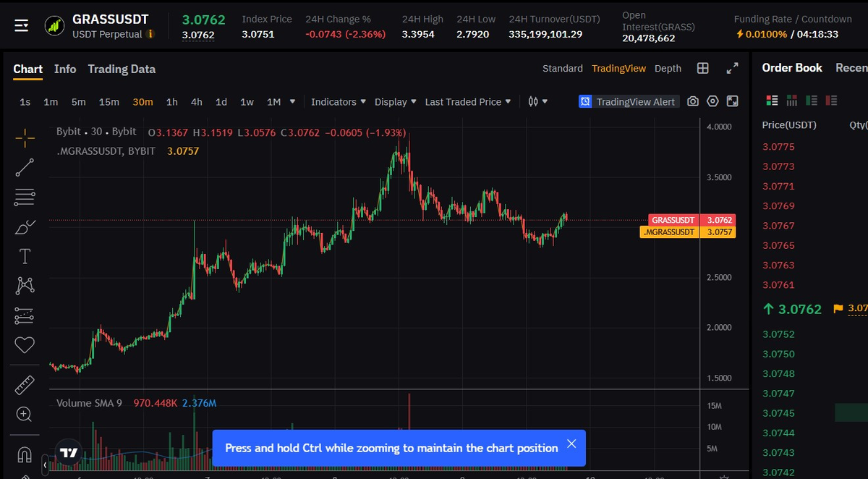Select the 30m timeframe

142,102
